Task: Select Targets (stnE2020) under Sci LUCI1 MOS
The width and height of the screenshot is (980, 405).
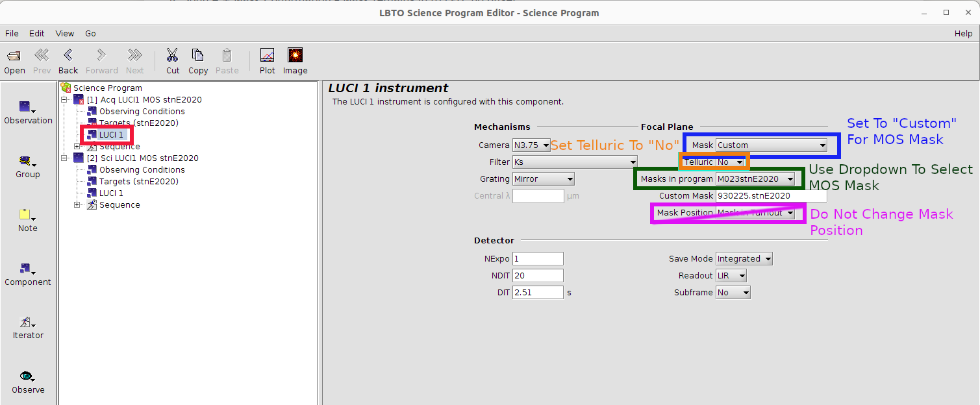Action: pyautogui.click(x=138, y=182)
